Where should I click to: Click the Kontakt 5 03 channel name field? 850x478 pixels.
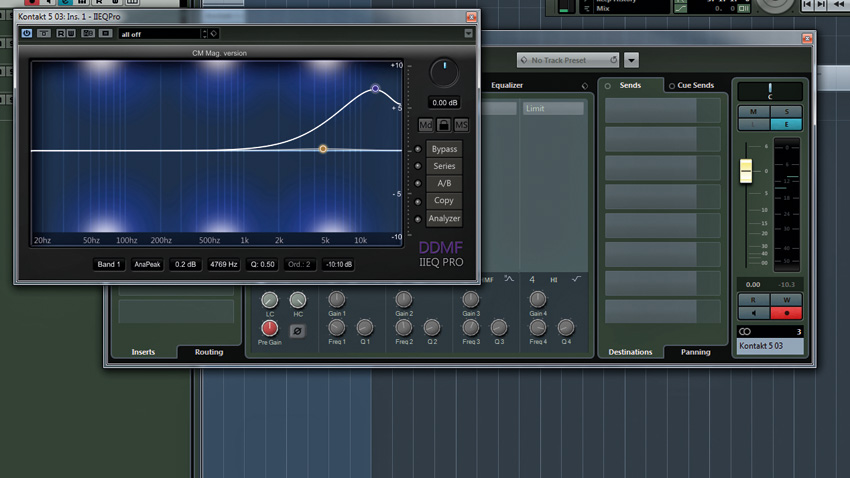click(770, 346)
